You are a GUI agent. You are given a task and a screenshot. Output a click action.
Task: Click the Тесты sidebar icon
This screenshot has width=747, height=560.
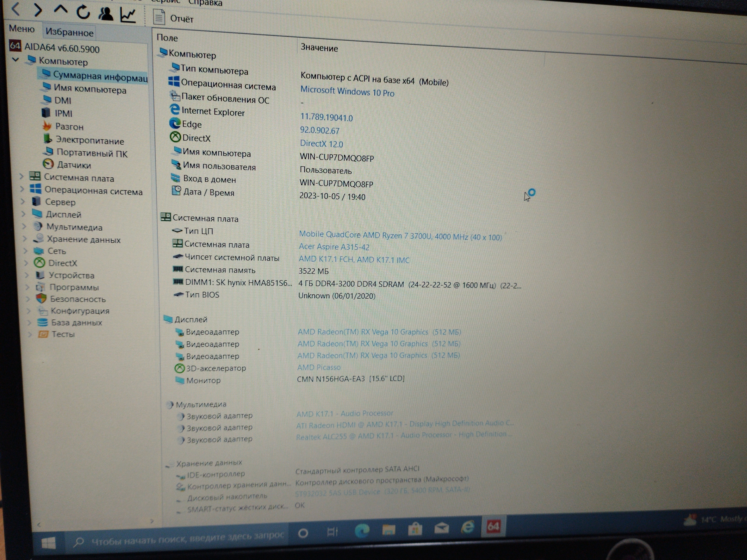[43, 334]
